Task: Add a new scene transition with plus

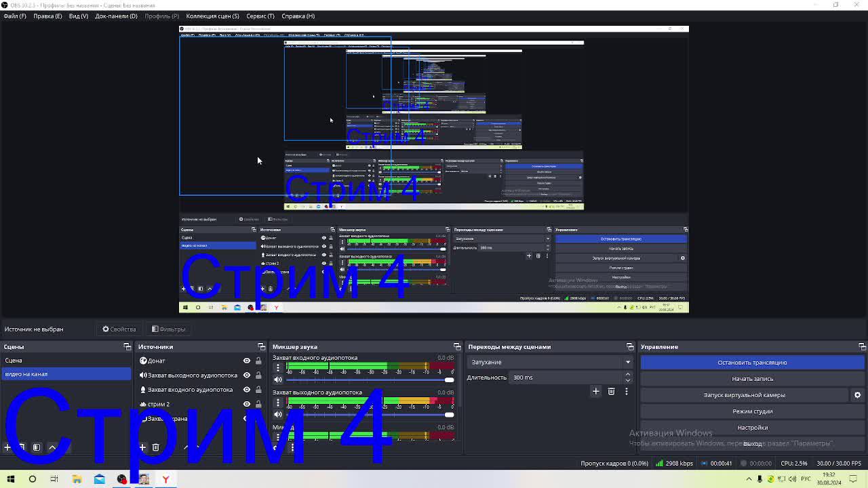Action: pos(596,391)
